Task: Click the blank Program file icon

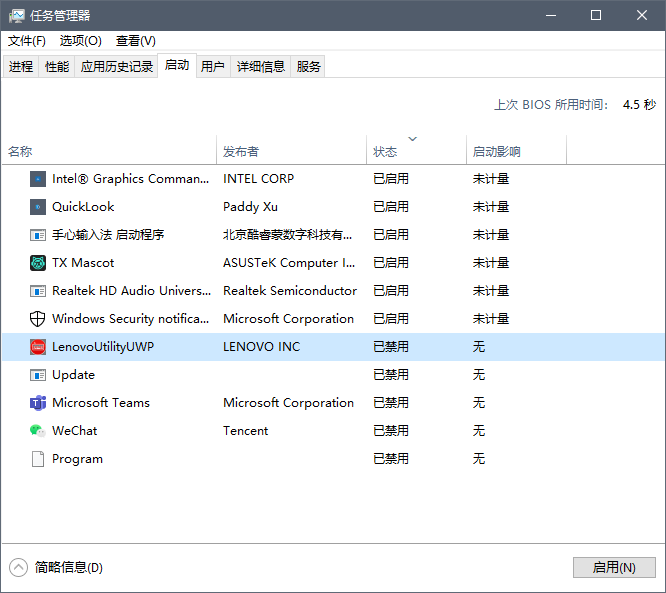Action: 38,459
